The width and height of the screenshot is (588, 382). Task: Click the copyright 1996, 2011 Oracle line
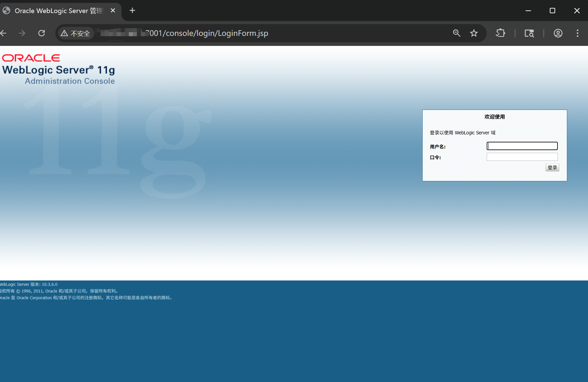(x=59, y=291)
